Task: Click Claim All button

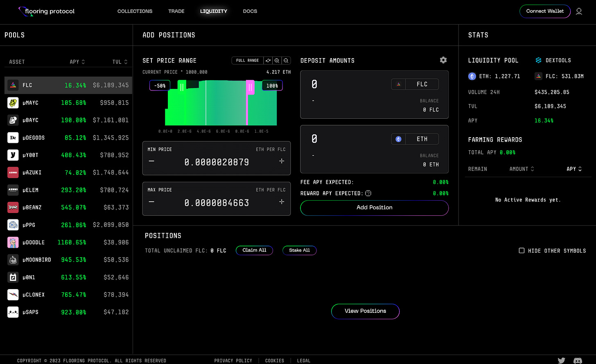Action: (x=254, y=250)
